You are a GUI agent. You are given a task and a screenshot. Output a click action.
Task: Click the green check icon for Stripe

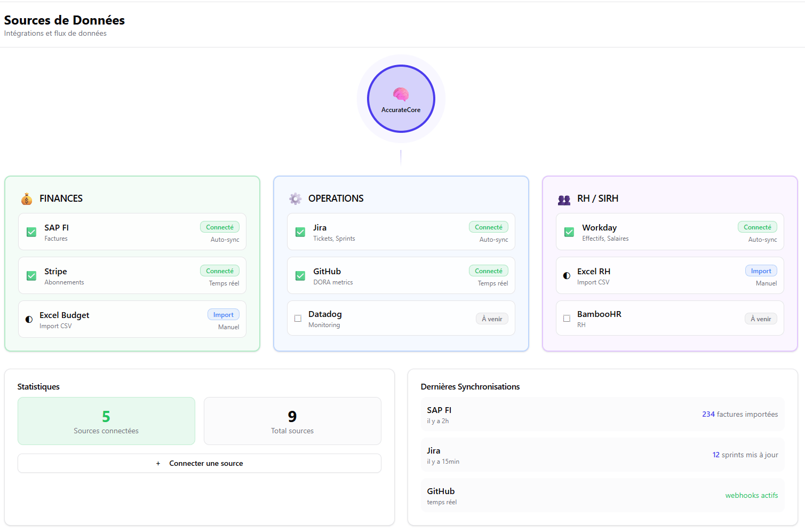pyautogui.click(x=31, y=276)
